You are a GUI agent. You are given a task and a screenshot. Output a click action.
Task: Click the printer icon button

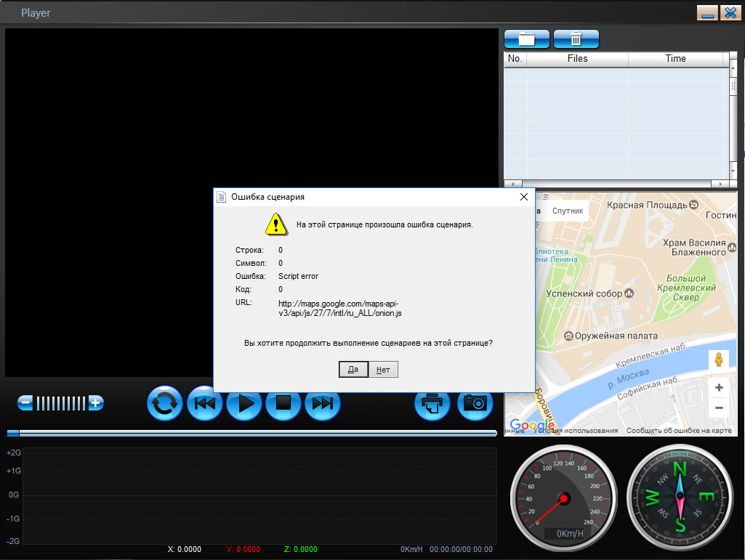coord(432,403)
